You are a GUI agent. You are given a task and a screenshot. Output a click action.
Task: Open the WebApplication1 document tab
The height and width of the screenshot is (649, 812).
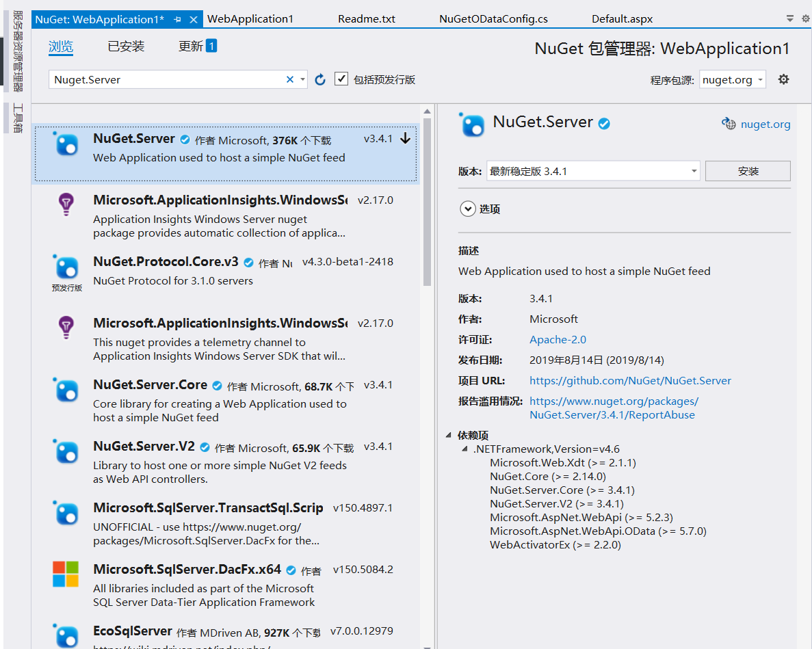250,19
